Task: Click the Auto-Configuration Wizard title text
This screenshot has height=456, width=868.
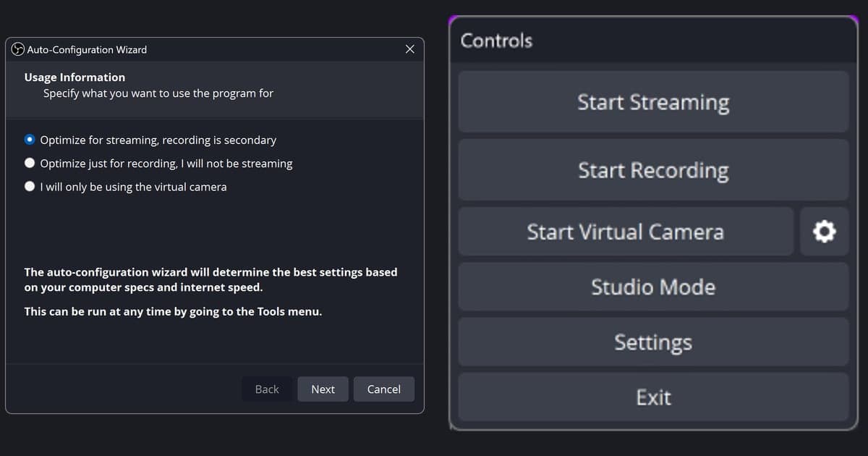Action: coord(87,49)
